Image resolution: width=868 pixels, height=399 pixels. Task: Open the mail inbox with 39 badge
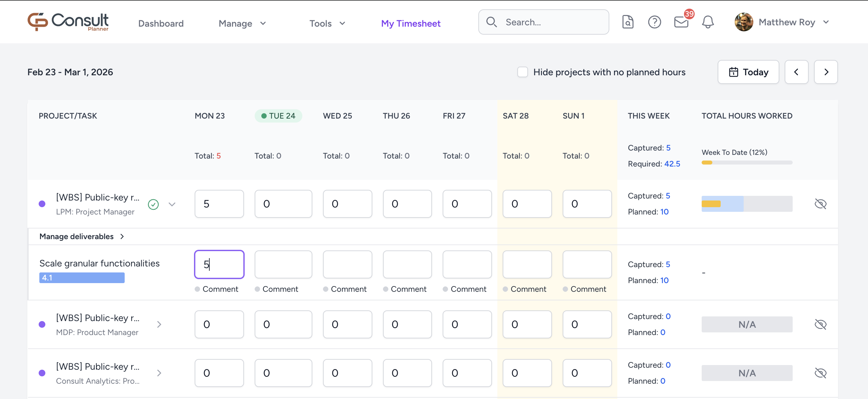tap(681, 22)
